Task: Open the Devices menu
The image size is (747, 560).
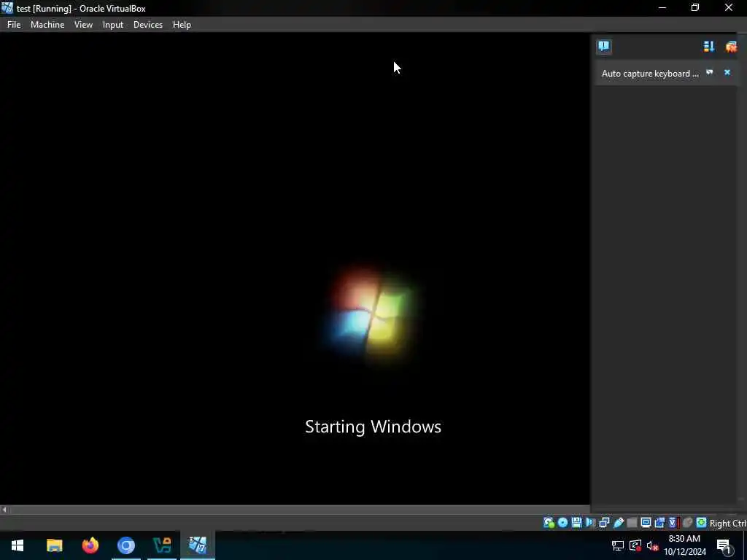Action: 147,25
